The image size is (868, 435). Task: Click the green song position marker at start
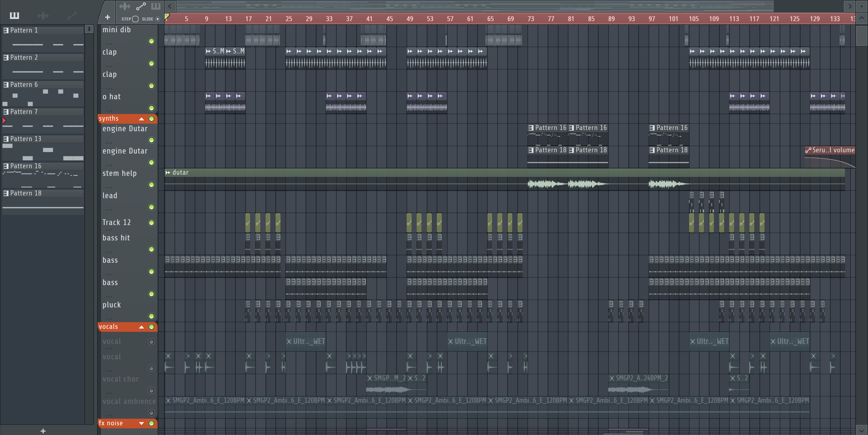click(167, 16)
